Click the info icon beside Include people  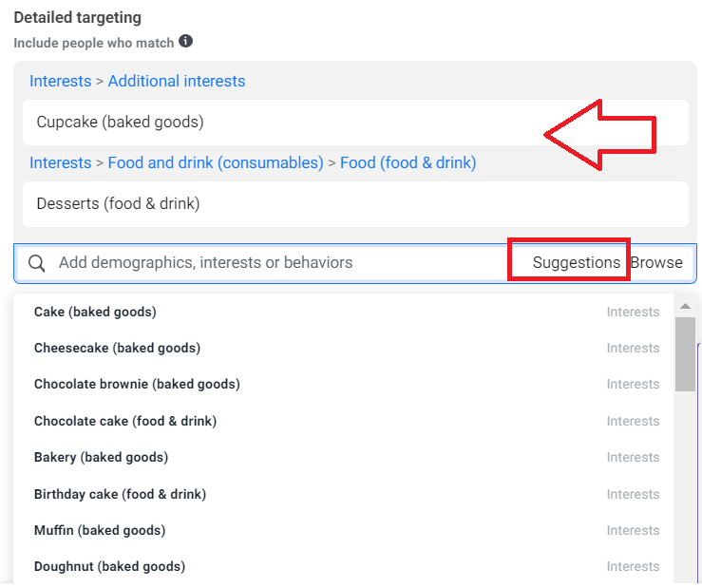(x=185, y=41)
